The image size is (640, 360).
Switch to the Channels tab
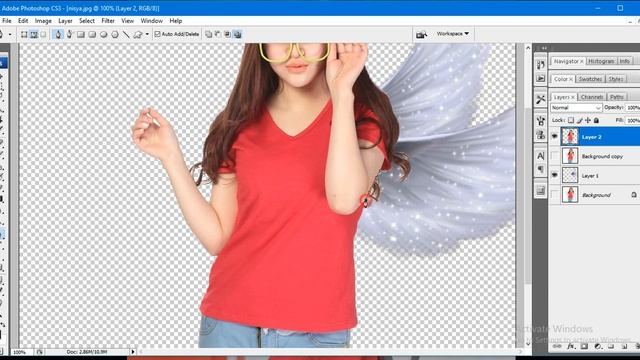click(592, 97)
